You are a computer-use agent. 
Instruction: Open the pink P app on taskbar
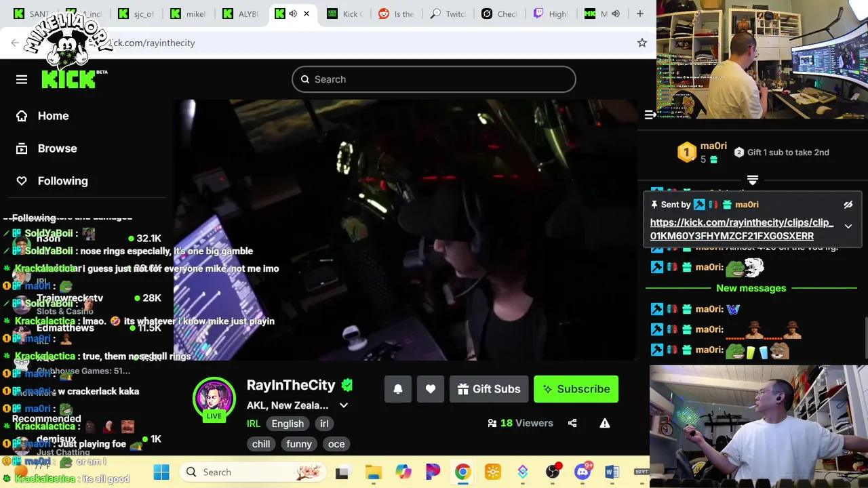pos(433,472)
